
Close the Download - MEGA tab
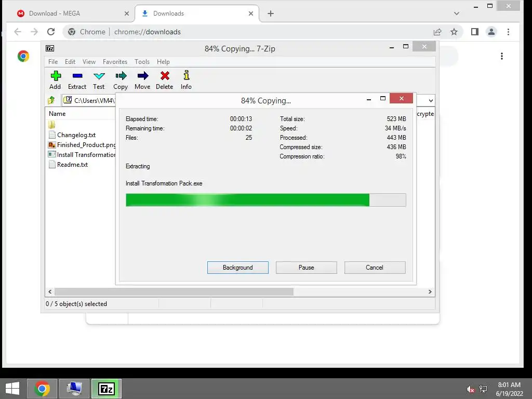(127, 14)
